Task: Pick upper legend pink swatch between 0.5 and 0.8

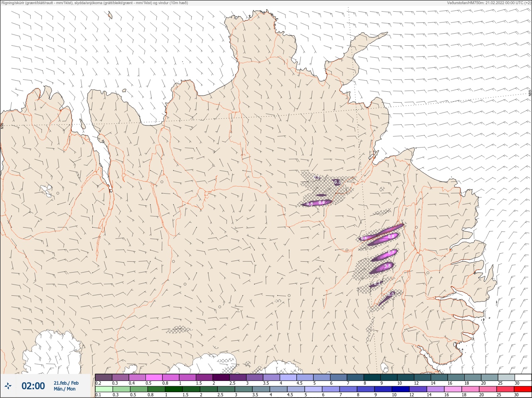Action: [154, 377]
